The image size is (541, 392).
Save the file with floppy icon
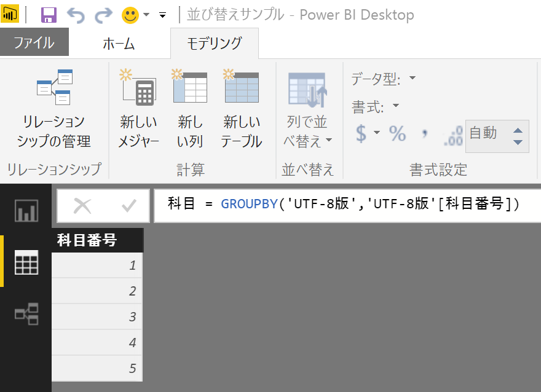click(49, 15)
